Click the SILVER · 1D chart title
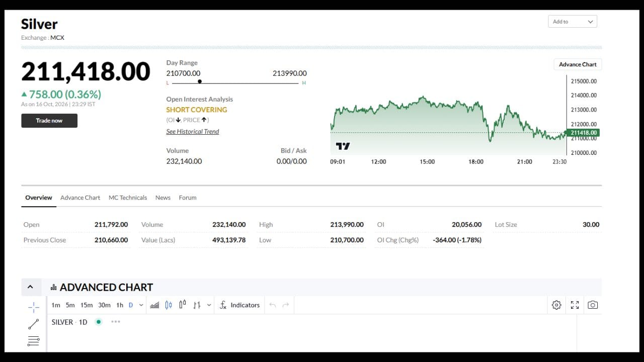Screen dimensions: 644x362 (x=69, y=322)
